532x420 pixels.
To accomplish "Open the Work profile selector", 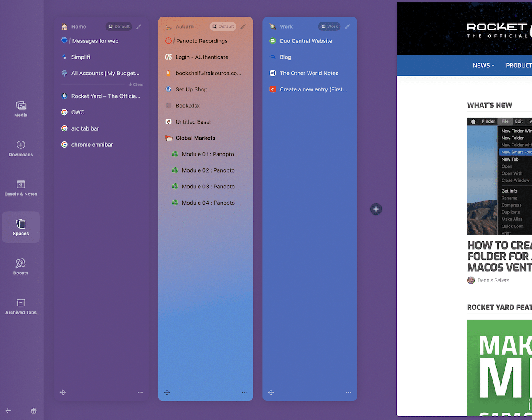I will click(x=329, y=27).
